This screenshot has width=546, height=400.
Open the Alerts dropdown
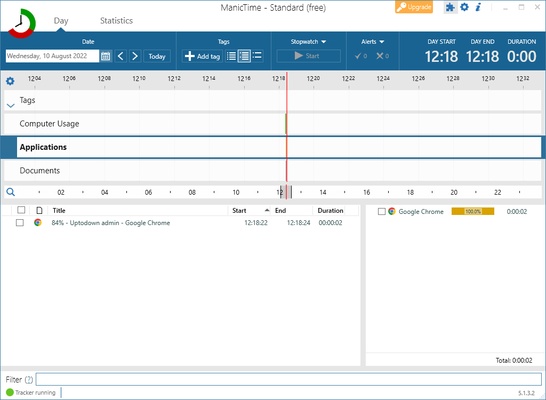(x=372, y=41)
